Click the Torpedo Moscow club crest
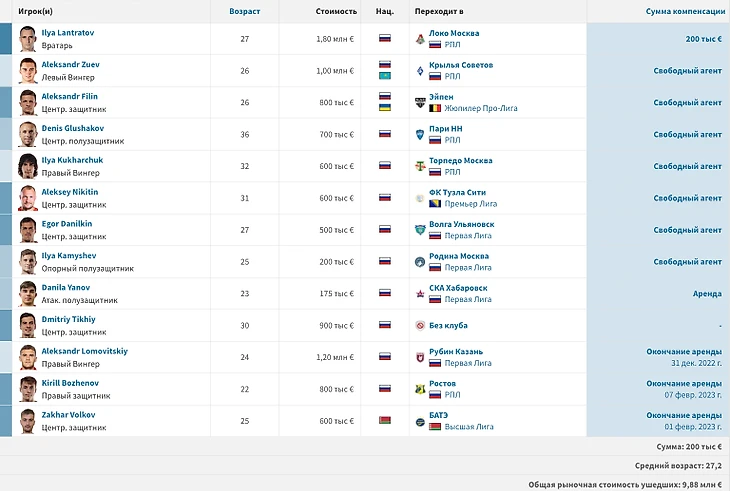Viewport: 730px width, 491px height. coord(420,166)
